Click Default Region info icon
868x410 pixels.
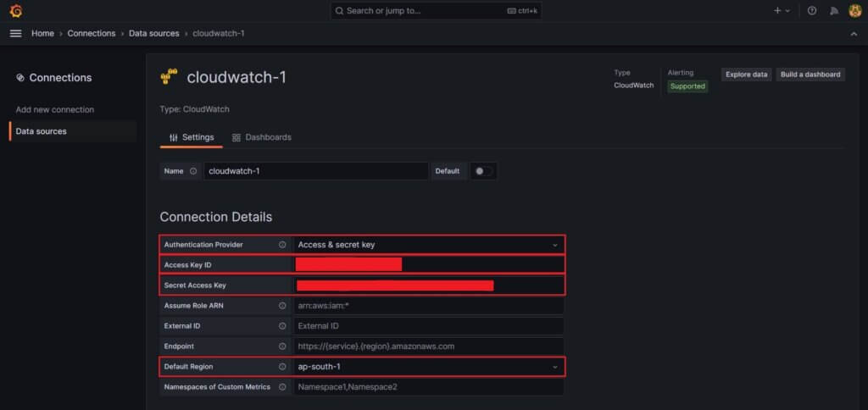282,366
